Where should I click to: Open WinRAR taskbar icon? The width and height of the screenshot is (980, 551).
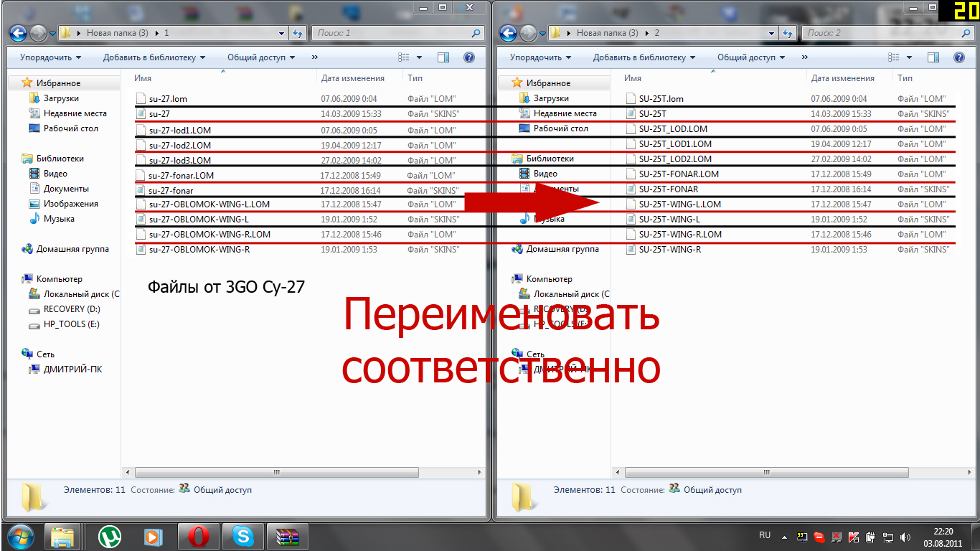pos(287,537)
